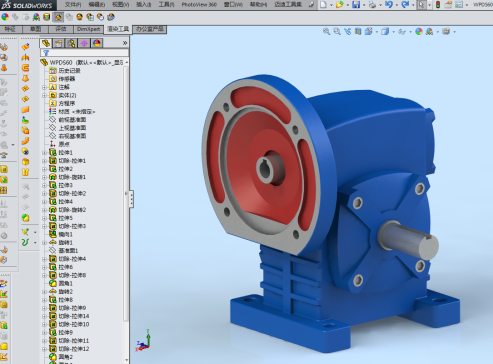Click the Rebuild traffic light icon

438,5
